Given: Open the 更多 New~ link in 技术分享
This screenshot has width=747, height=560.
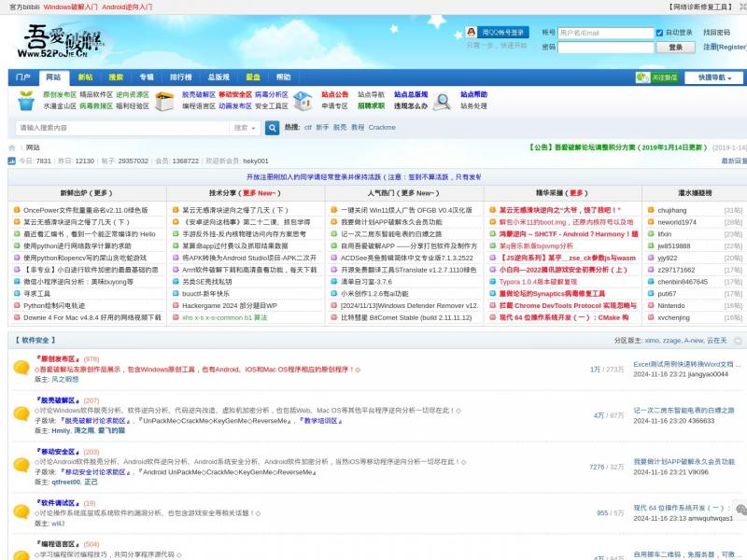Looking at the screenshot, I should (x=260, y=193).
